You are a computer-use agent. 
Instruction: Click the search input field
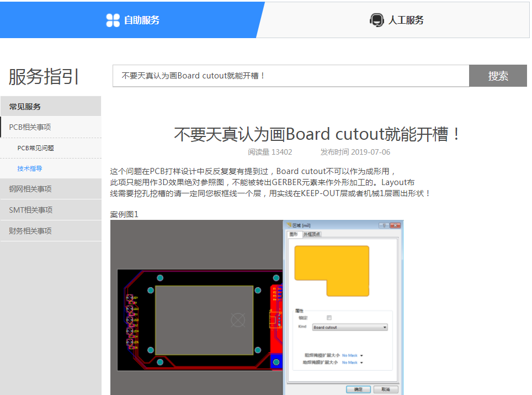(x=291, y=76)
